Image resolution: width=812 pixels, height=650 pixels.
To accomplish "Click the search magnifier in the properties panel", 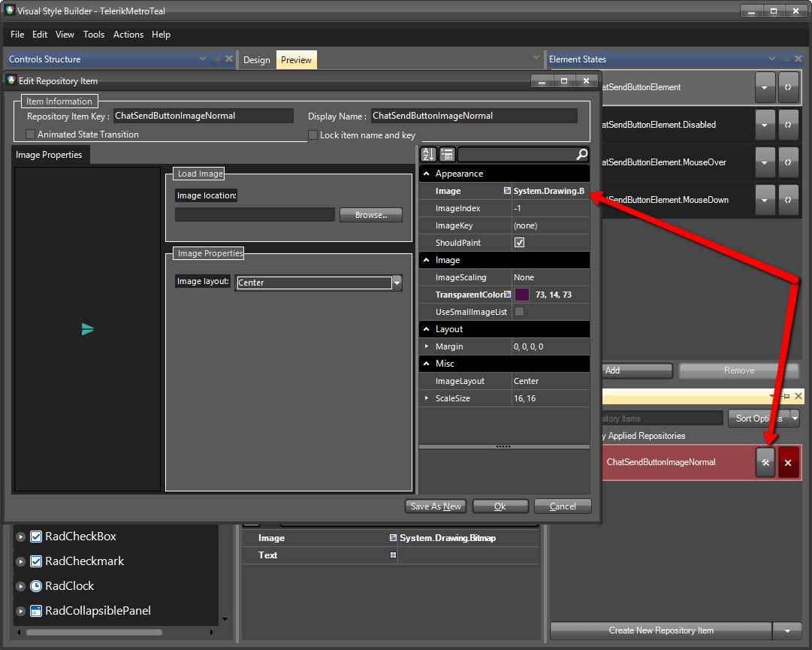I will tap(581, 154).
